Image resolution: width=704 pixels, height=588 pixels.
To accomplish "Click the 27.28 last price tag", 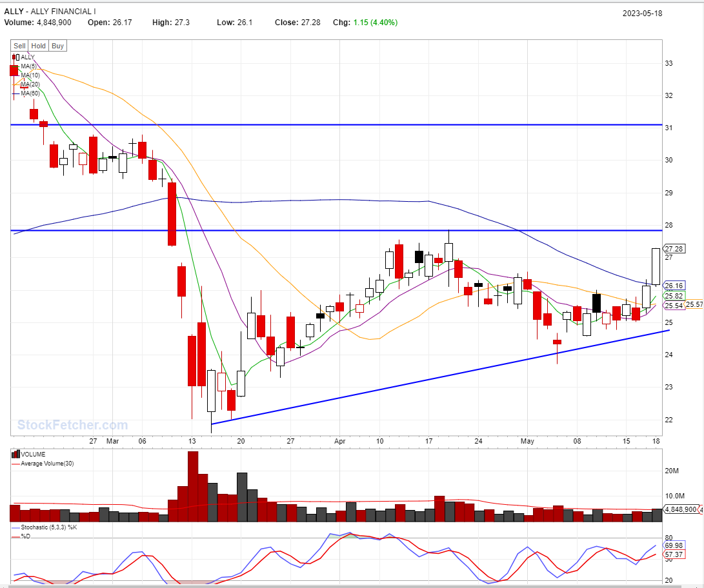I will click(x=674, y=249).
